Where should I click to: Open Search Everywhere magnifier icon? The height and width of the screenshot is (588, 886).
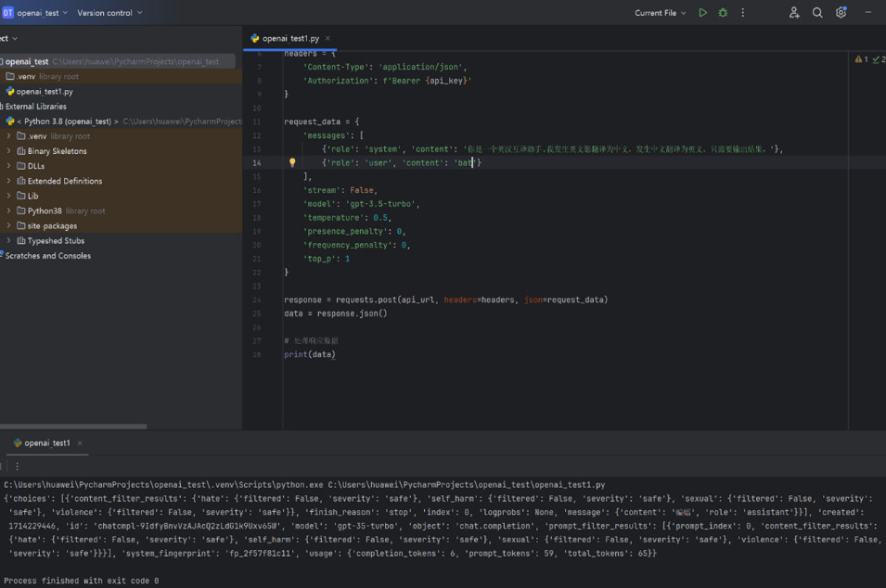point(817,12)
